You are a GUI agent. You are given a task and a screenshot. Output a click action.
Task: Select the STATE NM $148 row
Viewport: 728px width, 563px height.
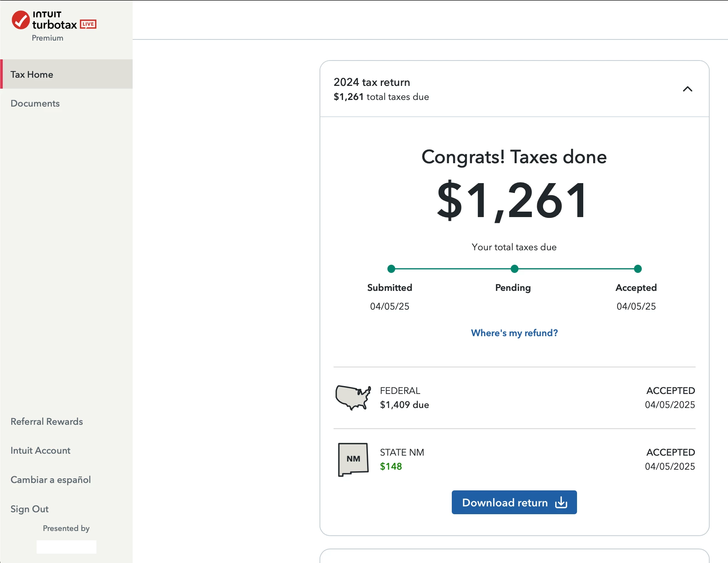[x=515, y=460]
